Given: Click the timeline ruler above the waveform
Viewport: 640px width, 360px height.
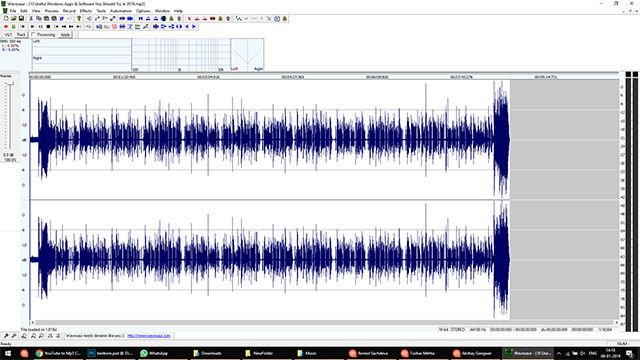Looking at the screenshot, I should 324,77.
